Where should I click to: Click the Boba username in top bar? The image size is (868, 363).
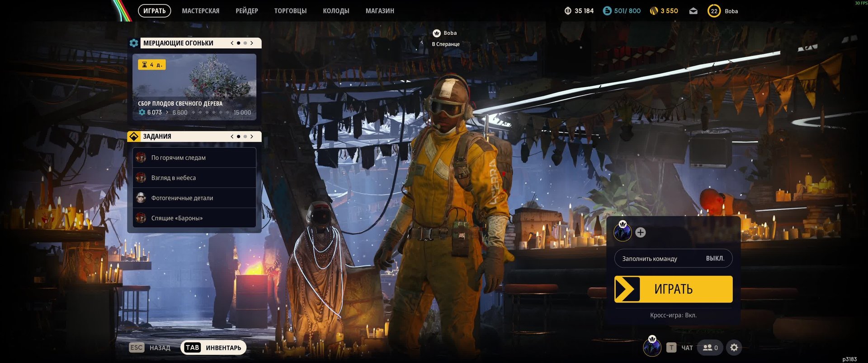731,11
